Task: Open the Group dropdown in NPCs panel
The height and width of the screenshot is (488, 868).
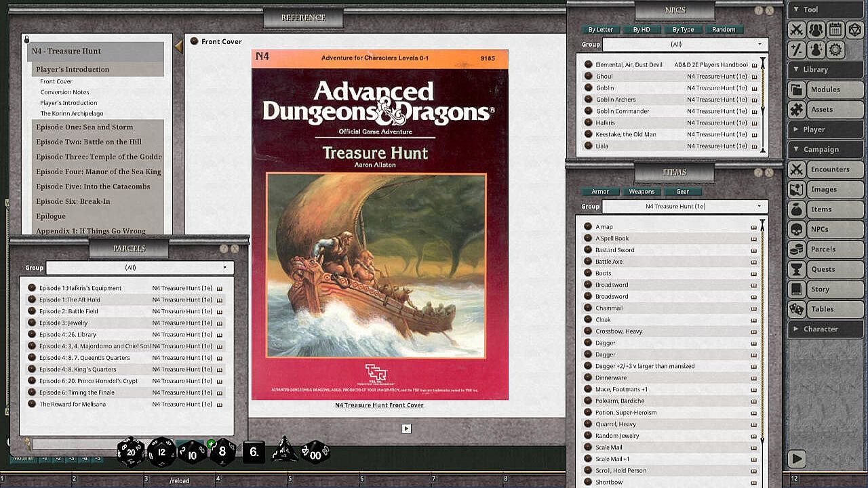Action: 685,44
